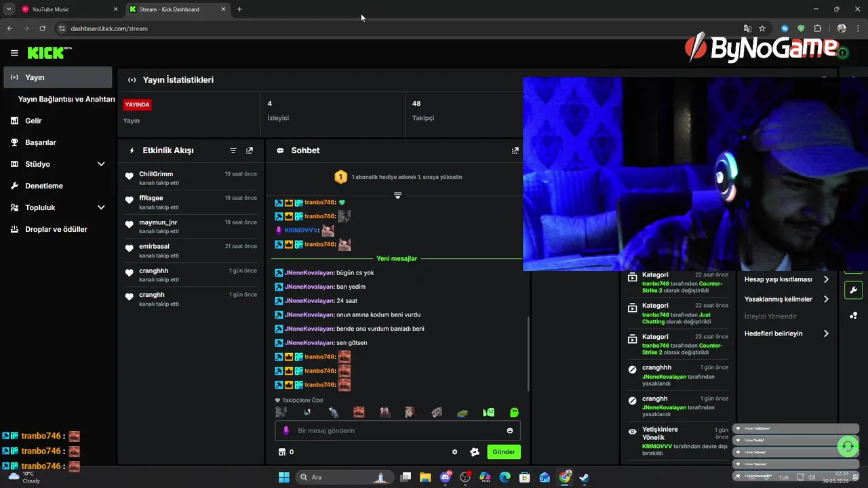The image size is (868, 488).
Task: Open the emoji picker in chat input
Action: coord(510,430)
